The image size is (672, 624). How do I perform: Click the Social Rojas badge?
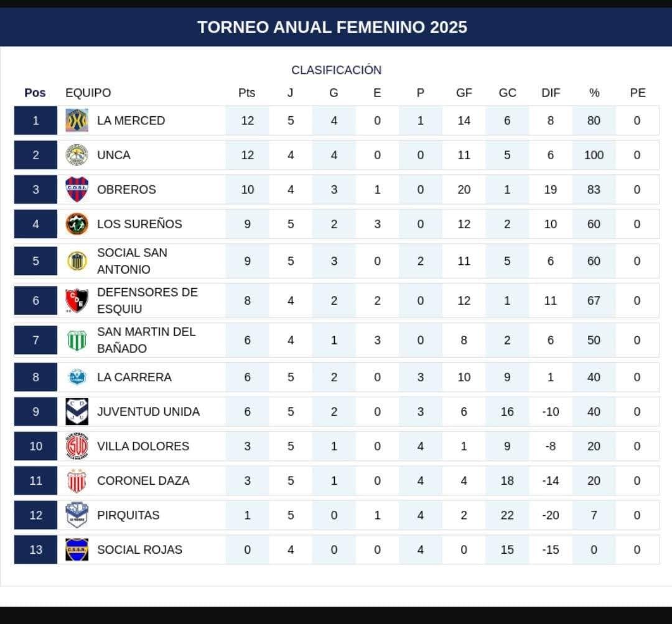(x=77, y=550)
